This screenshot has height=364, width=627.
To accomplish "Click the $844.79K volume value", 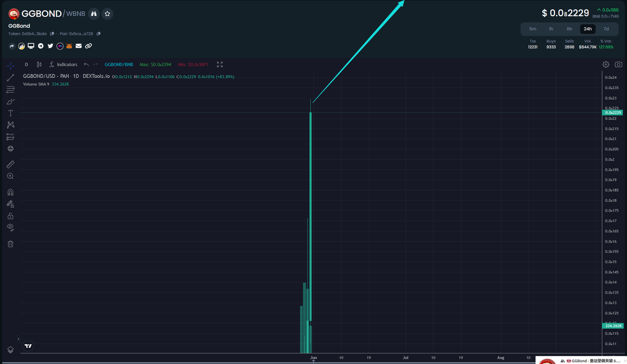I will click(x=587, y=47).
